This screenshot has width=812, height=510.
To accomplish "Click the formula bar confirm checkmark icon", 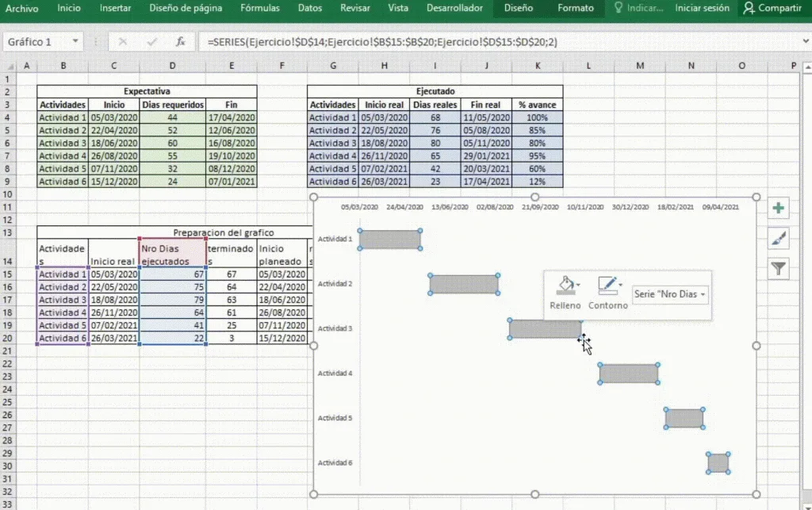I will [151, 42].
